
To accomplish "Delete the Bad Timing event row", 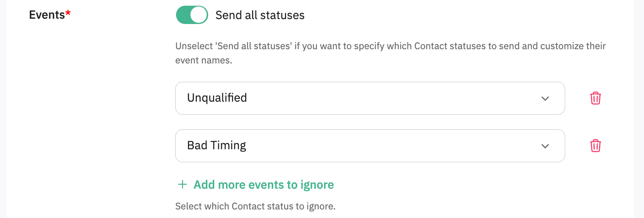I will (595, 146).
